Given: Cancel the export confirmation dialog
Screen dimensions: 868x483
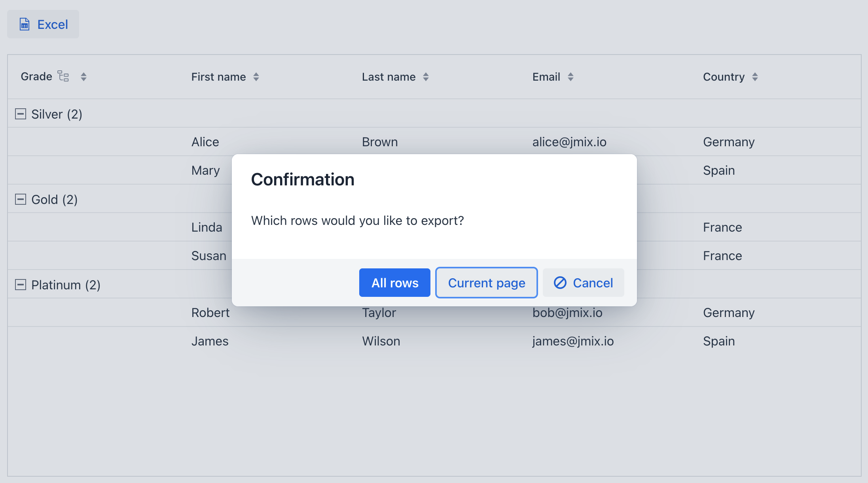Looking at the screenshot, I should click(x=583, y=283).
